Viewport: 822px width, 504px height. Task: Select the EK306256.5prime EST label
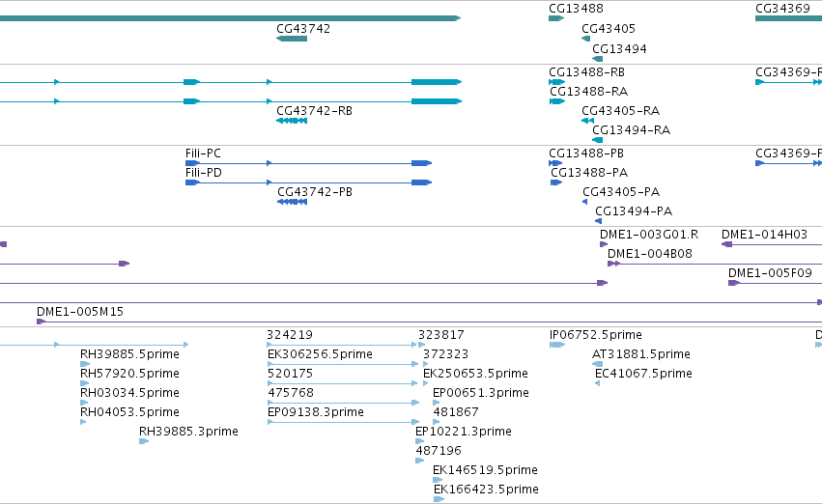click(x=321, y=354)
